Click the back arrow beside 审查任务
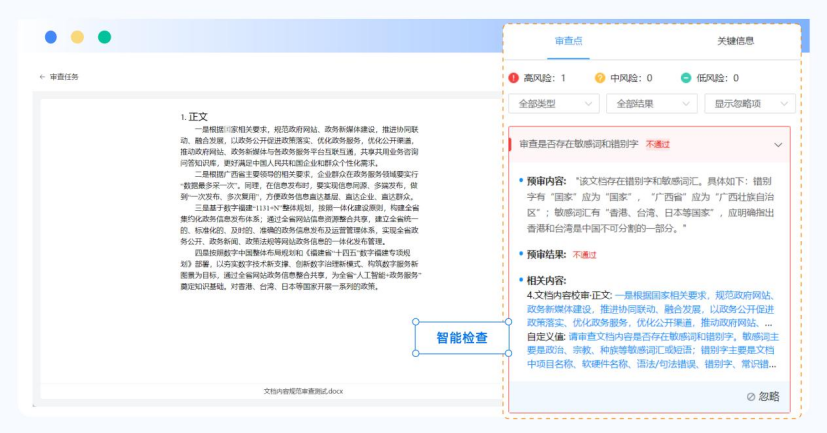The width and height of the screenshot is (827, 433). coord(42,77)
